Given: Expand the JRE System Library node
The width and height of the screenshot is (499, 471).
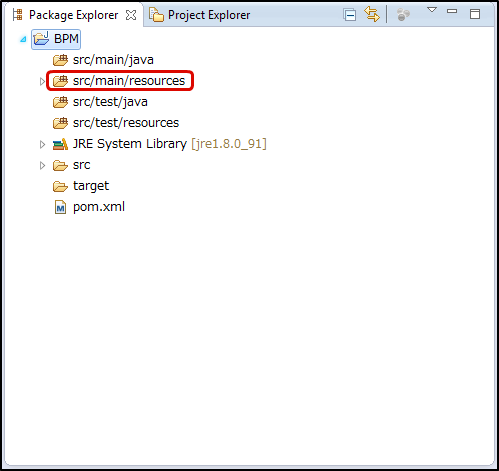Looking at the screenshot, I should tap(42, 144).
